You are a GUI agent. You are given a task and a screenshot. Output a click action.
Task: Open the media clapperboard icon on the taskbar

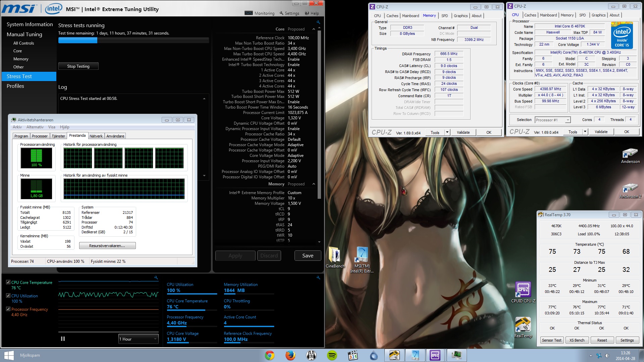coord(353,355)
